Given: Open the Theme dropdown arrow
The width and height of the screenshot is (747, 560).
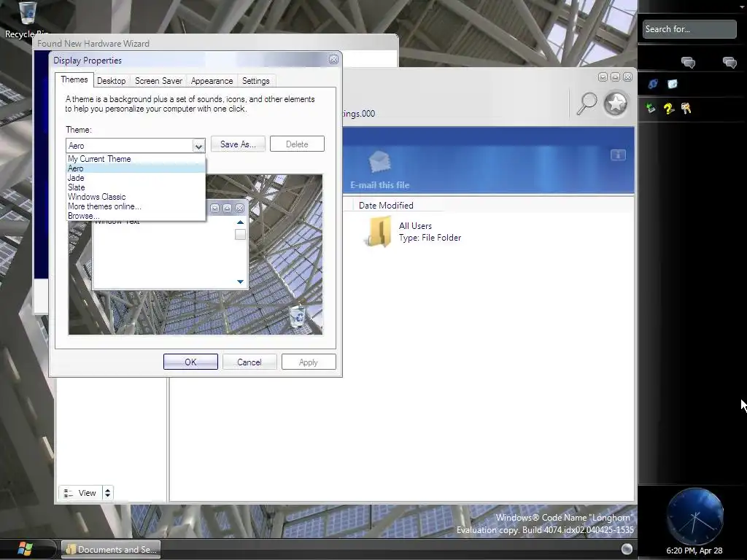Looking at the screenshot, I should point(198,146).
